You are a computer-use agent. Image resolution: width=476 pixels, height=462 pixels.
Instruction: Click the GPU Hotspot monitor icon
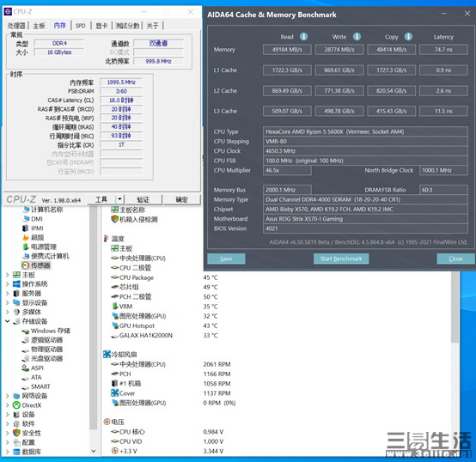(x=115, y=325)
